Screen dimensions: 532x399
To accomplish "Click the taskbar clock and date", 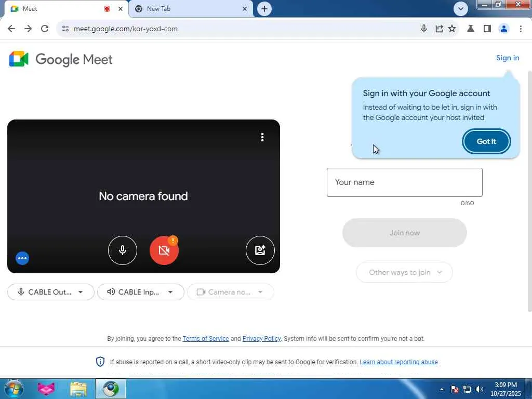I will 506,389.
